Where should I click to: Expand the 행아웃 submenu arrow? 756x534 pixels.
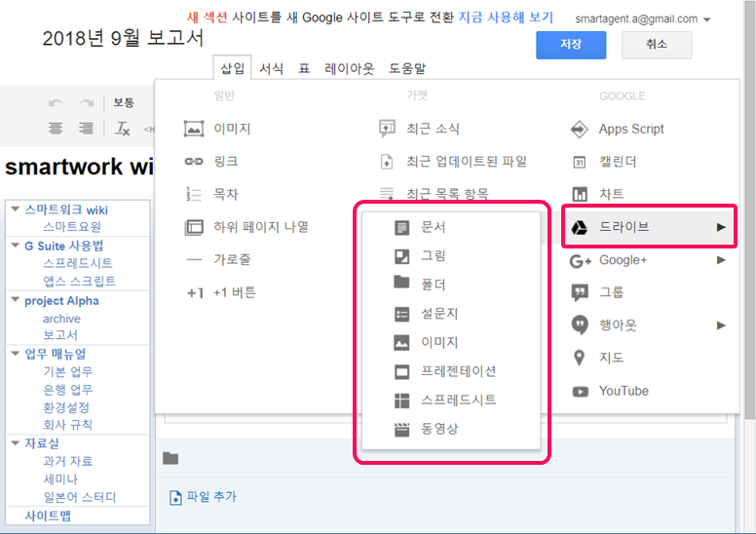[x=721, y=325]
